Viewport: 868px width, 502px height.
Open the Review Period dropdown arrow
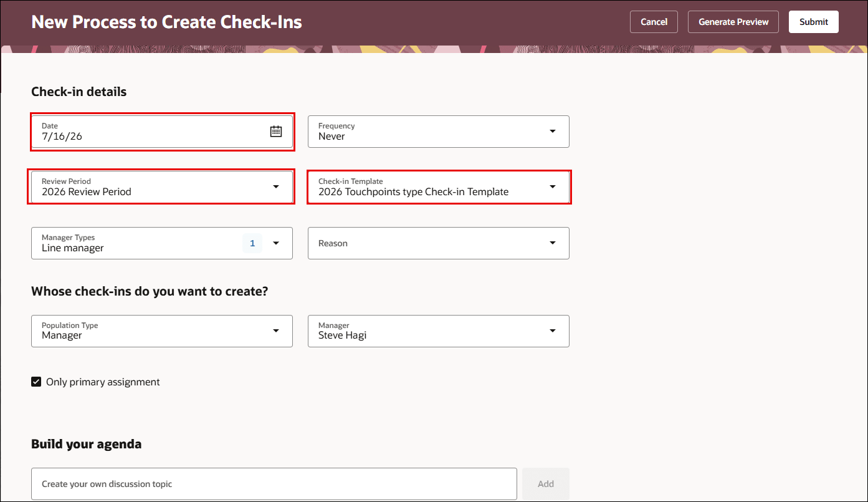click(276, 186)
